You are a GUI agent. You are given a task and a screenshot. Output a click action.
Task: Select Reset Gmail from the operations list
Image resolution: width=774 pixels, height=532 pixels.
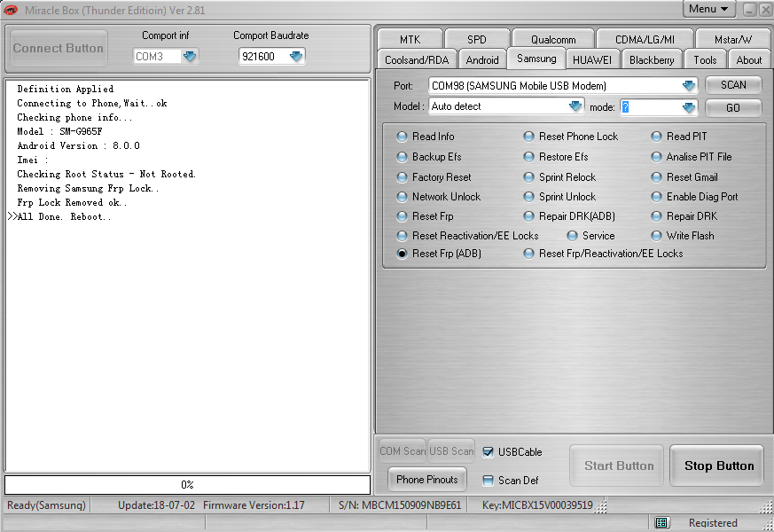pos(656,176)
